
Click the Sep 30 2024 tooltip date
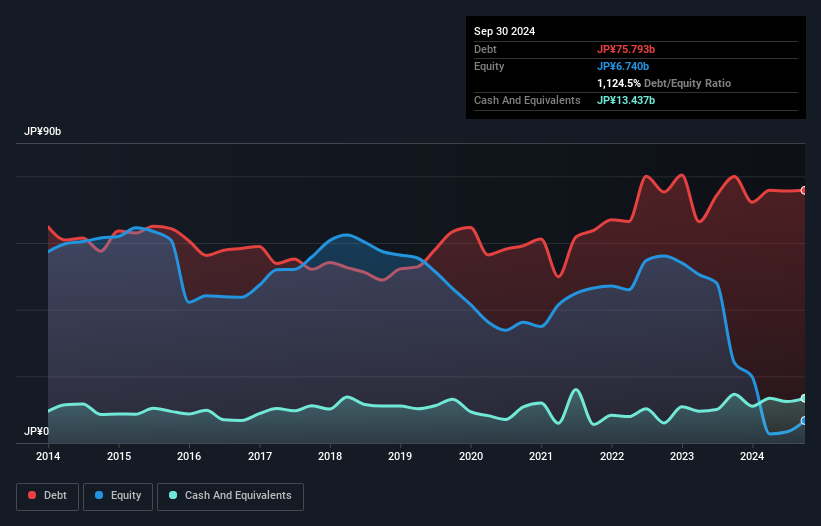point(504,31)
